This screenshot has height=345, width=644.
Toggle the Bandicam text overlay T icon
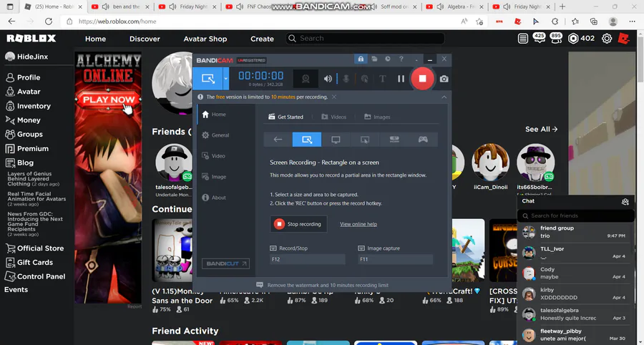tap(382, 79)
